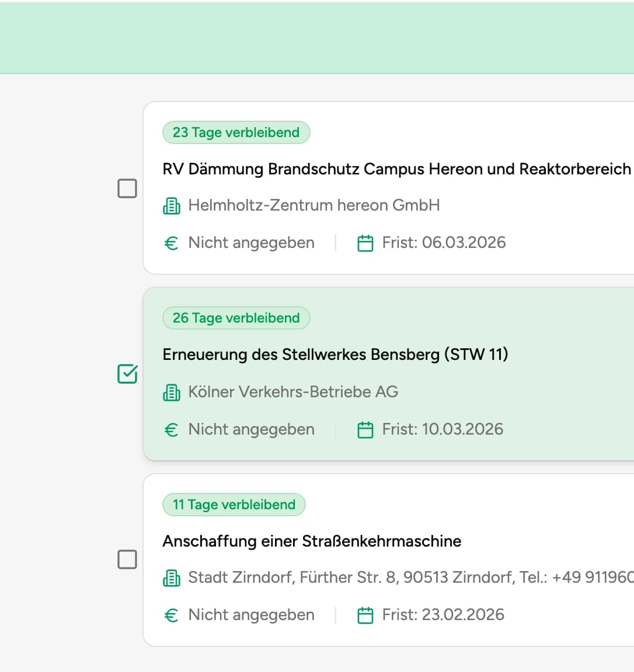This screenshot has width=634, height=672.
Task: Click Nicht angegeben in the Stadt Zirndorf card
Action: coord(252,615)
